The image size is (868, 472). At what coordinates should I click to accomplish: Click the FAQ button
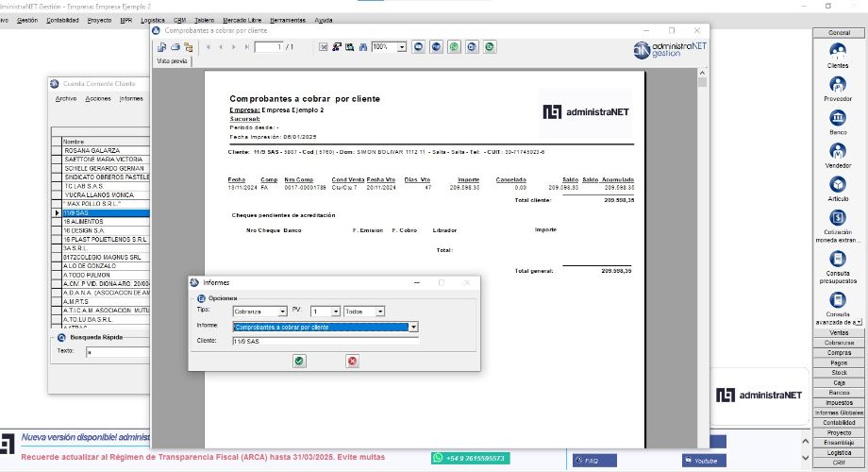pos(594,461)
